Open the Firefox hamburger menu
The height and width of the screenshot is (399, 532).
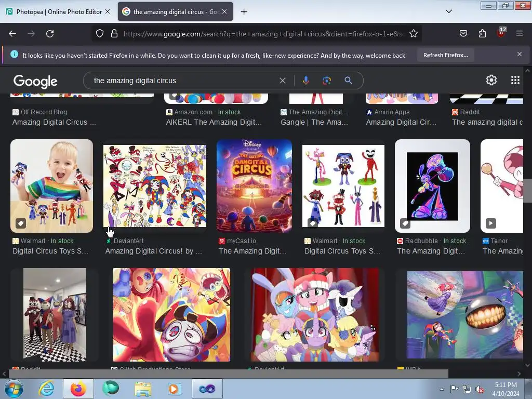(519, 34)
